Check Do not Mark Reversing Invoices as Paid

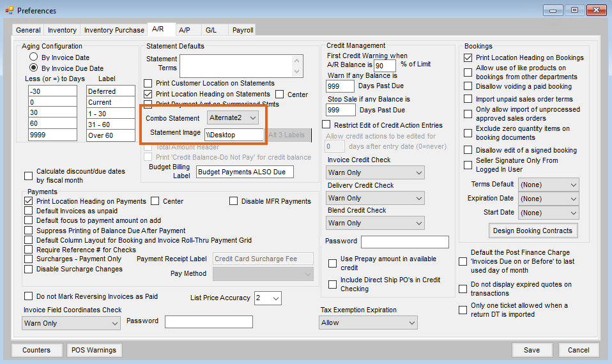pos(29,296)
